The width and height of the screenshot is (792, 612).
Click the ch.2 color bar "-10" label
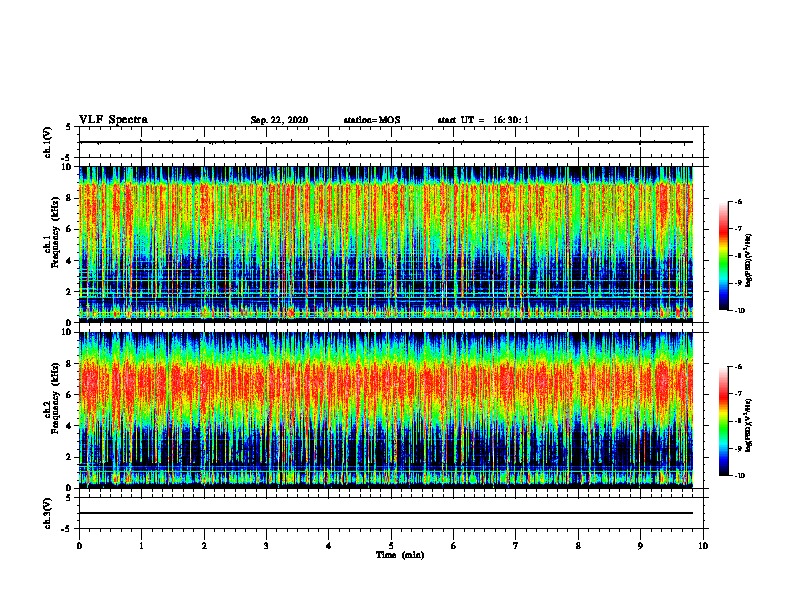coord(740,476)
